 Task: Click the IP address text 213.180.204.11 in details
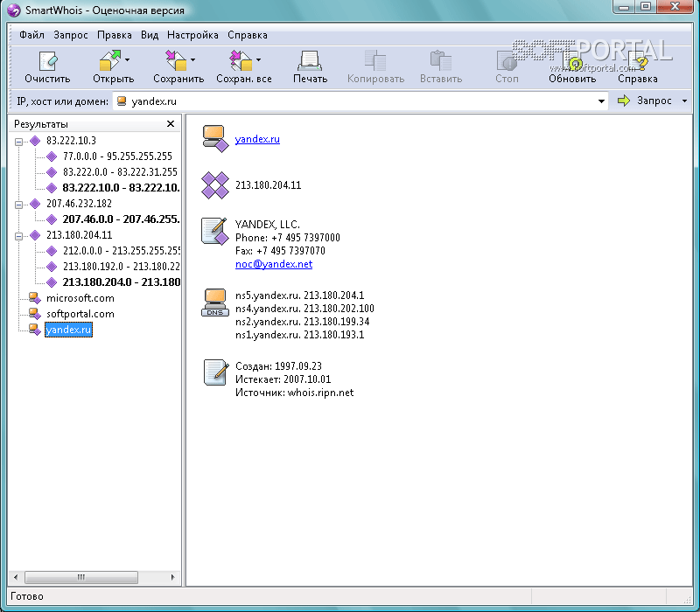coord(269,185)
